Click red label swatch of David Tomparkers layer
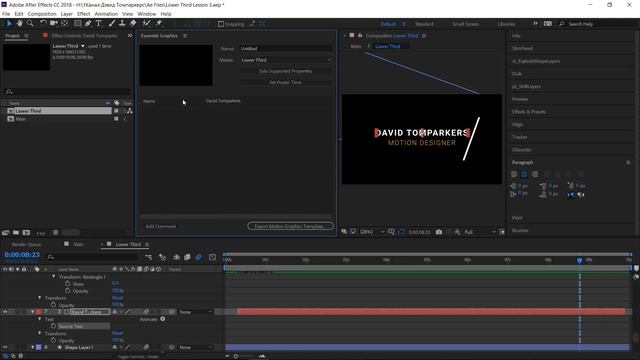The width and height of the screenshot is (640, 360). click(39, 312)
